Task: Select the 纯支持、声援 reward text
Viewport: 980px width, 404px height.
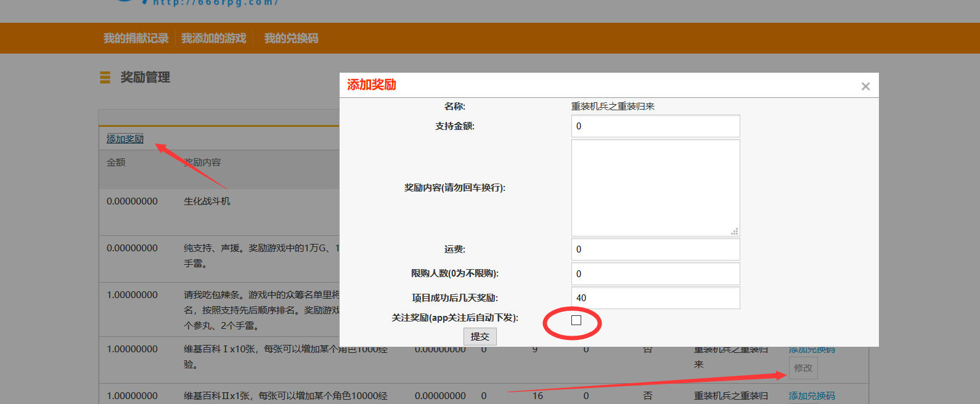Action: click(x=261, y=256)
